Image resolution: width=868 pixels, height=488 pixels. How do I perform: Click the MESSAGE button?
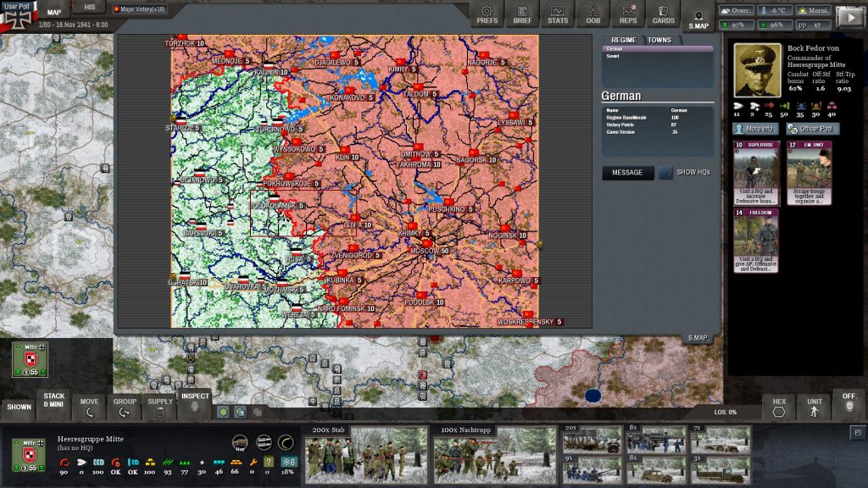point(627,173)
